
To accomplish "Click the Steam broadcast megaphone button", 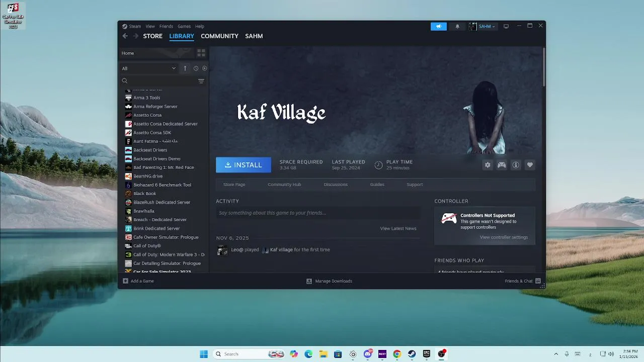I will [439, 27].
